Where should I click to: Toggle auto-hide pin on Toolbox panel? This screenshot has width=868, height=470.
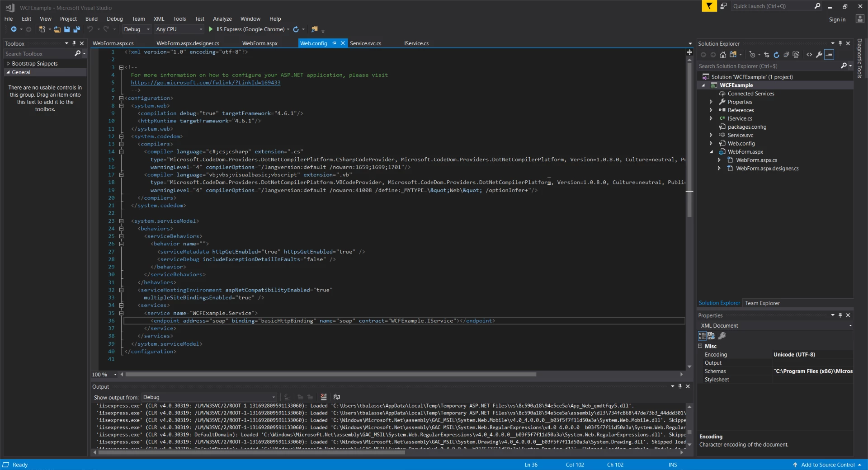click(74, 43)
